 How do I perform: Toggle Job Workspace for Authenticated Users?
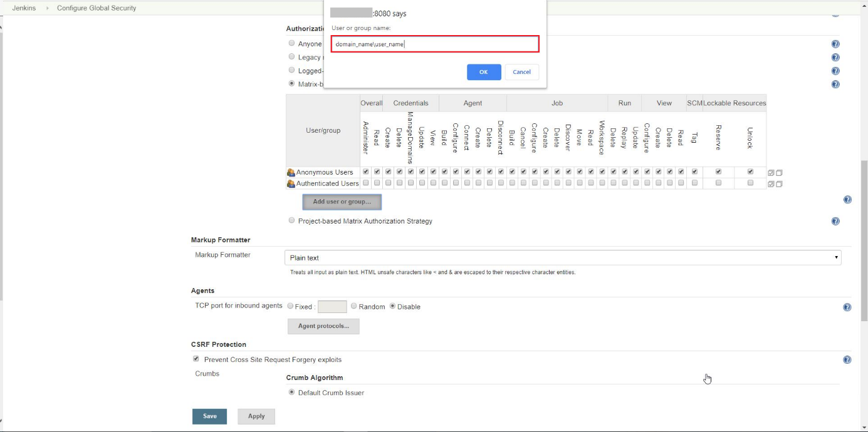tap(602, 183)
